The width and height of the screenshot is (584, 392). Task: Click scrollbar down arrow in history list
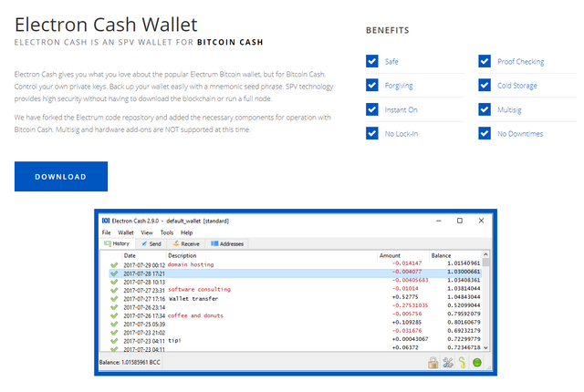[x=485, y=347]
